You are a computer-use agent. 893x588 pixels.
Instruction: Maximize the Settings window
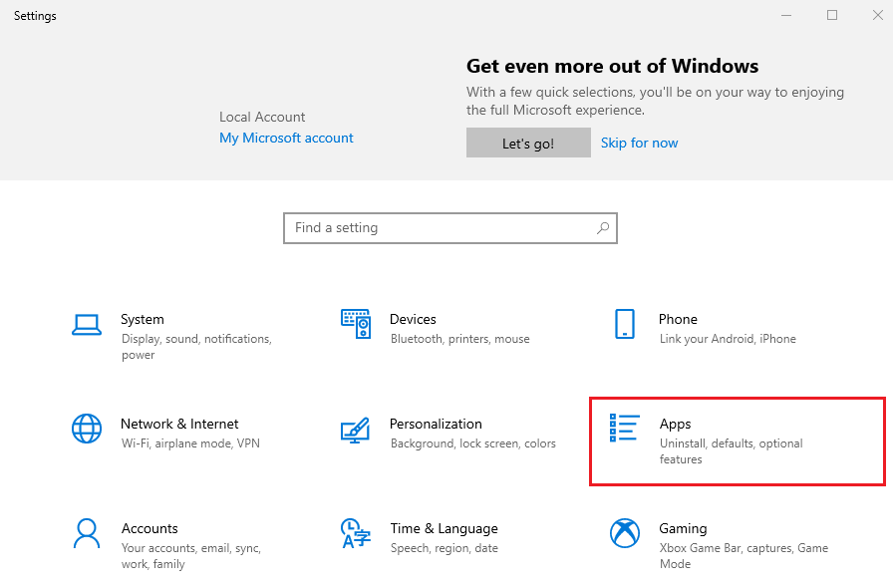[832, 15]
